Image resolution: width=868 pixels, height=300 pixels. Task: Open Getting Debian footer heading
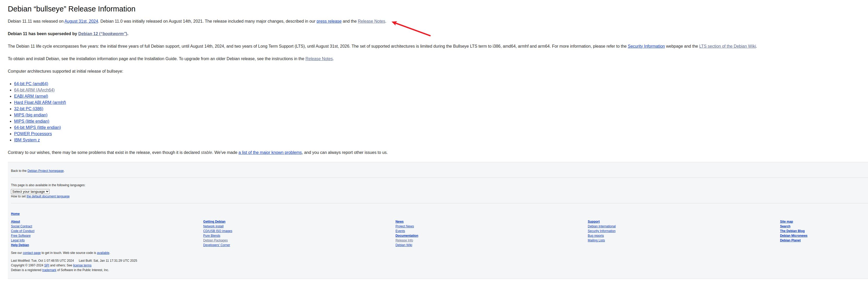click(x=214, y=222)
